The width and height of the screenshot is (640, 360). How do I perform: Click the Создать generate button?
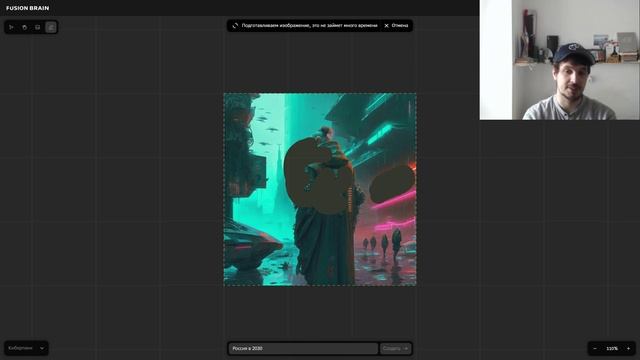[395, 348]
